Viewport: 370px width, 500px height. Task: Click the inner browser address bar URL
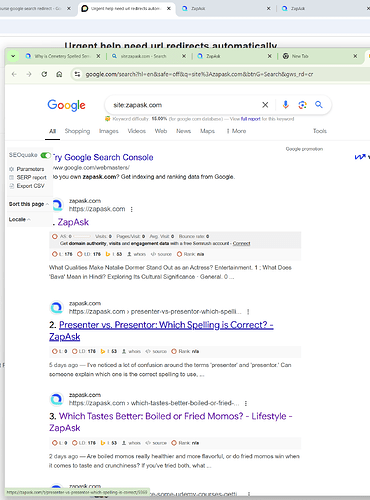(x=199, y=74)
